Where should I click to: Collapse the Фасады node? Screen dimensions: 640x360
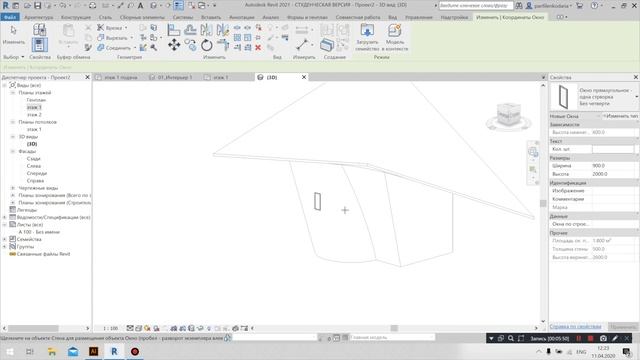click(x=13, y=151)
